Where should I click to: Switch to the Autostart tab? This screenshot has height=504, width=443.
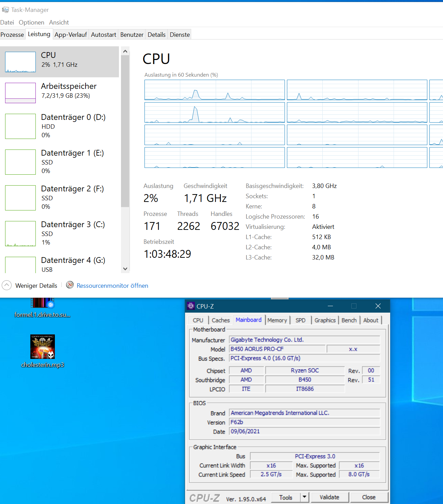(104, 35)
